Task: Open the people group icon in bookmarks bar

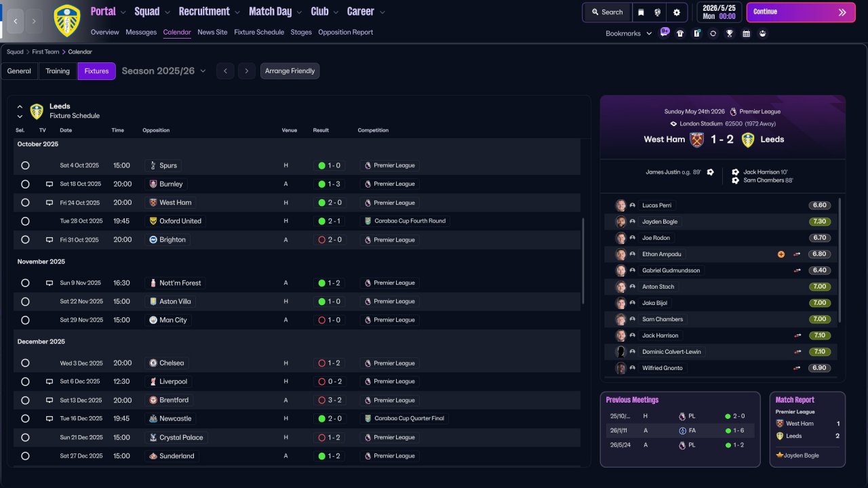Action: click(763, 33)
